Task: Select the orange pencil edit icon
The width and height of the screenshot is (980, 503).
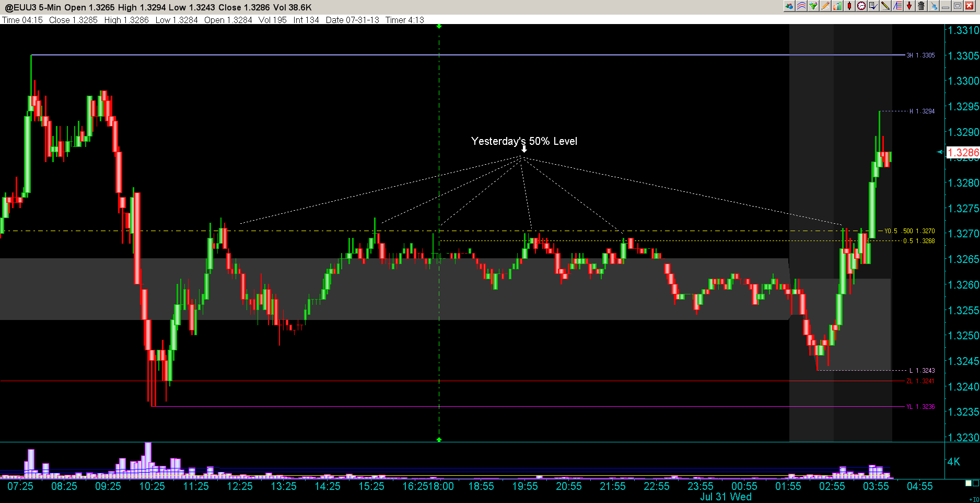Action: [825, 6]
